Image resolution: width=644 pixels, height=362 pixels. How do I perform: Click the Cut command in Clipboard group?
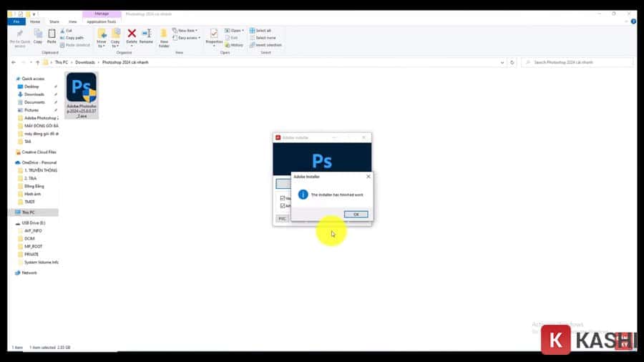[66, 31]
